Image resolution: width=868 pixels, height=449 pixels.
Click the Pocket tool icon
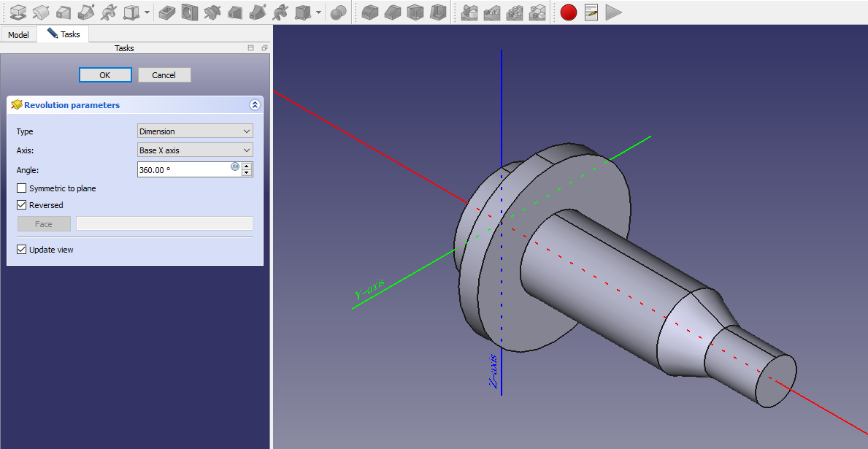point(166,12)
